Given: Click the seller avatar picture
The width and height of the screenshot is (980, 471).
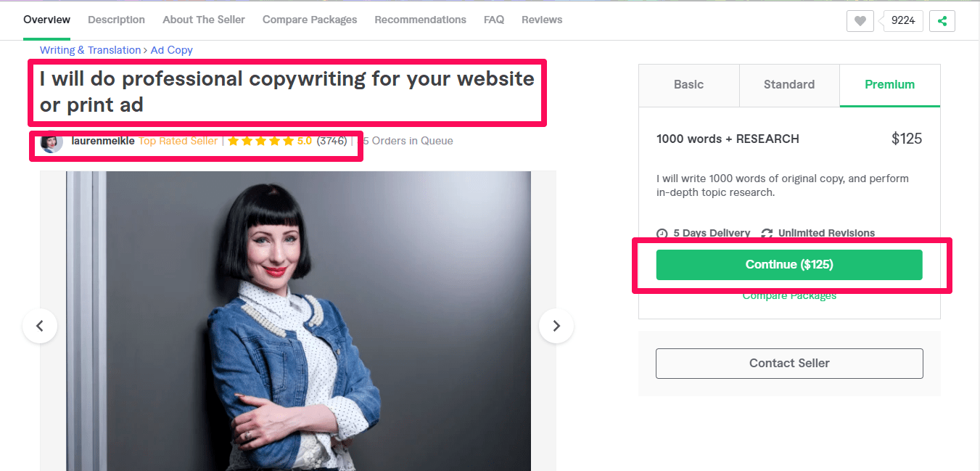Looking at the screenshot, I should tap(52, 142).
